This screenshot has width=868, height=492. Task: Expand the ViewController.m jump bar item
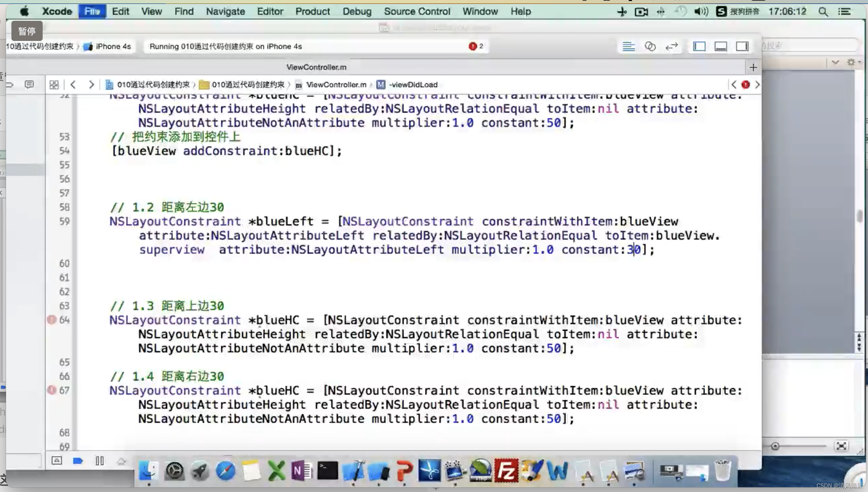pyautogui.click(x=336, y=85)
